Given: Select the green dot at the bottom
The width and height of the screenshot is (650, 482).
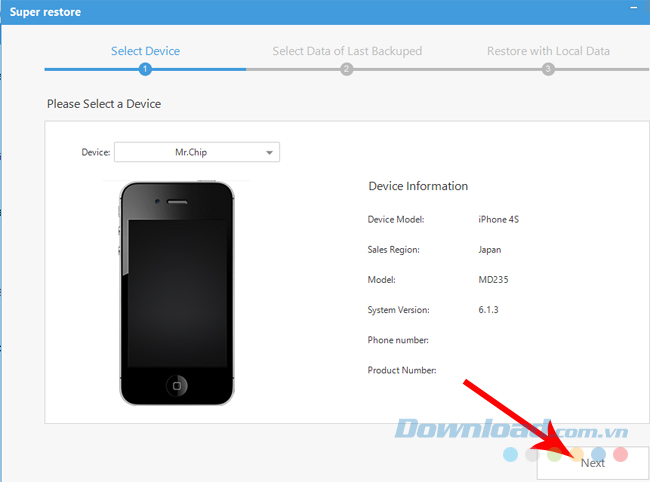Looking at the screenshot, I should coord(555,454).
